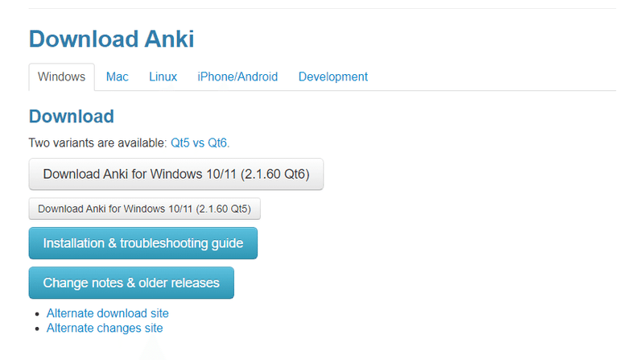View Change notes & older releases
The height and width of the screenshot is (360, 644).
coord(131,283)
